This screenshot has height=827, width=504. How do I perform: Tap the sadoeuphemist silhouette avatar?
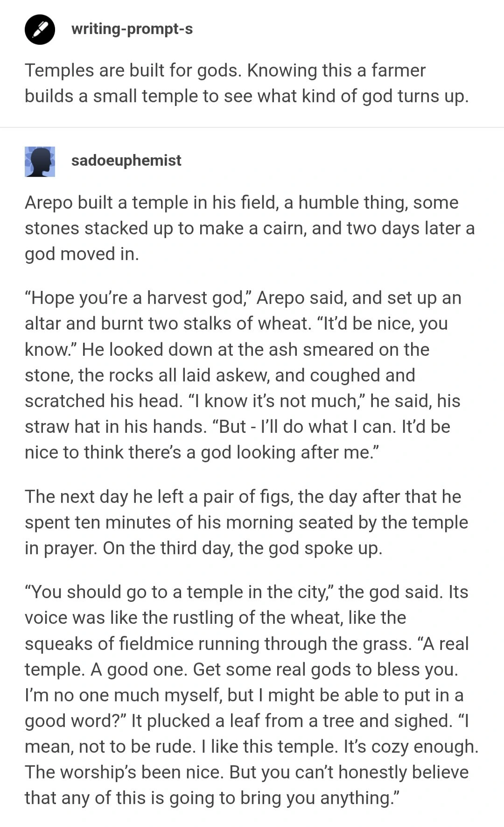[40, 162]
